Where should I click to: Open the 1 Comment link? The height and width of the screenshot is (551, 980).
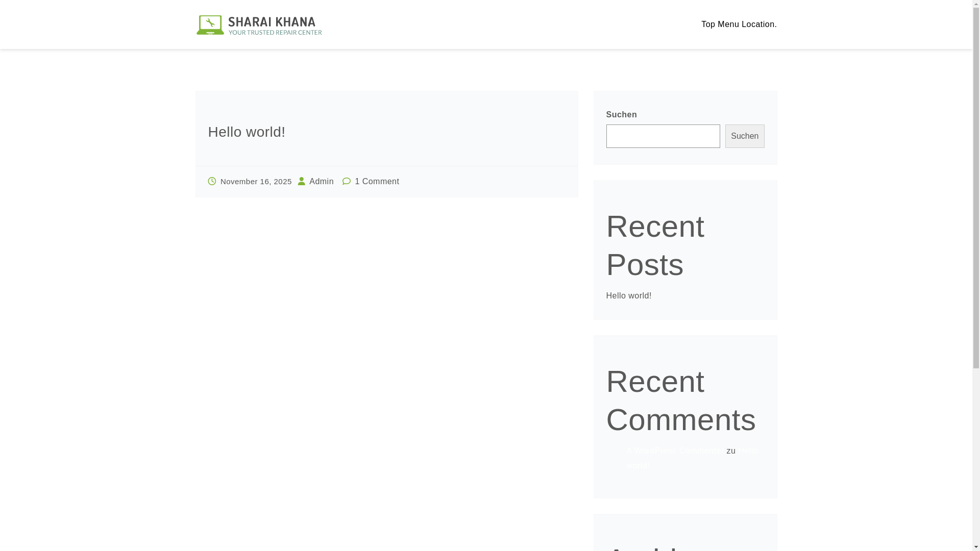(377, 182)
